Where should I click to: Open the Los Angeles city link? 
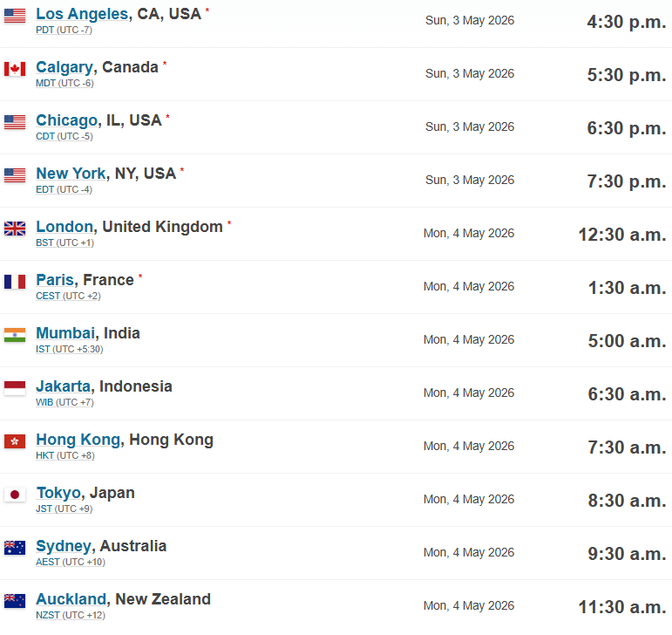point(82,14)
